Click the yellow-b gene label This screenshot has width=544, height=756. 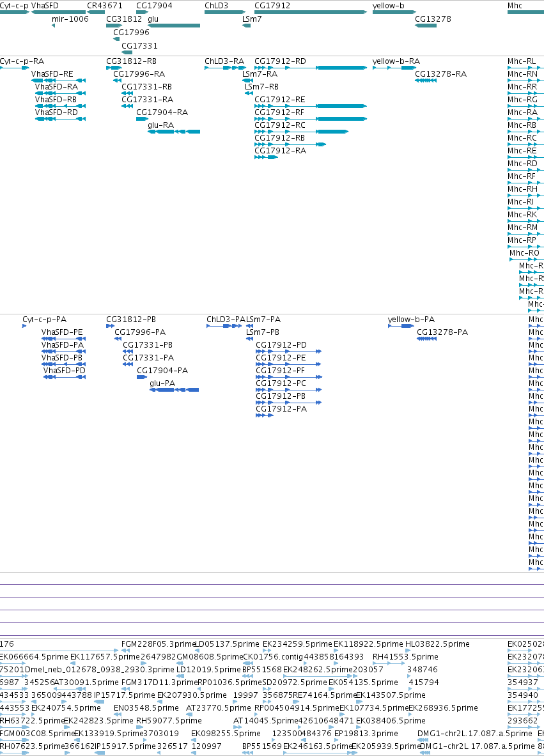coord(388,6)
